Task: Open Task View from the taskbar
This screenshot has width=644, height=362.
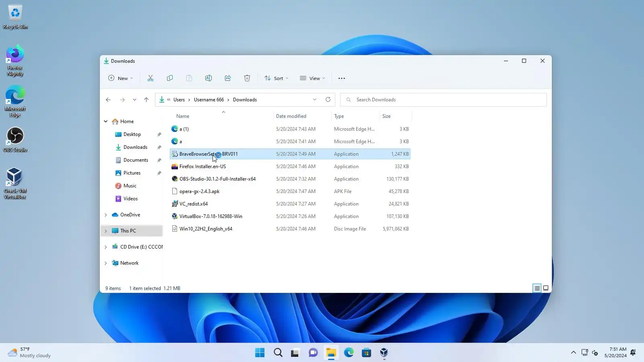Action: (x=295, y=353)
